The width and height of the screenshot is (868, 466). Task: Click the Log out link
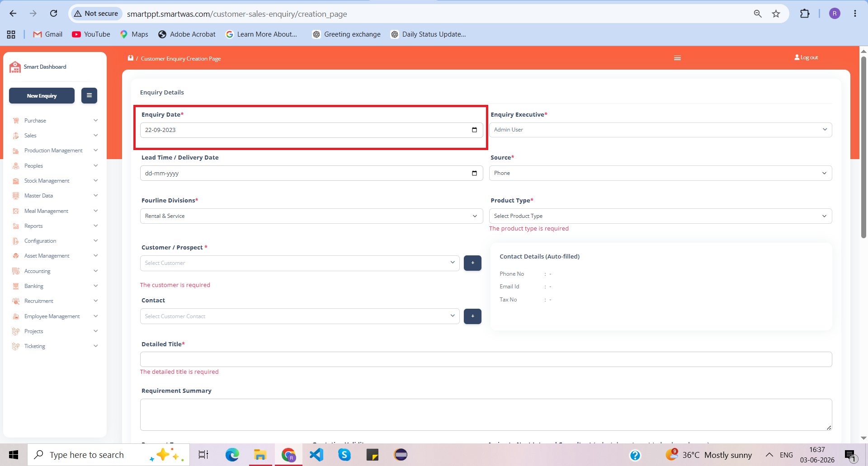click(806, 57)
